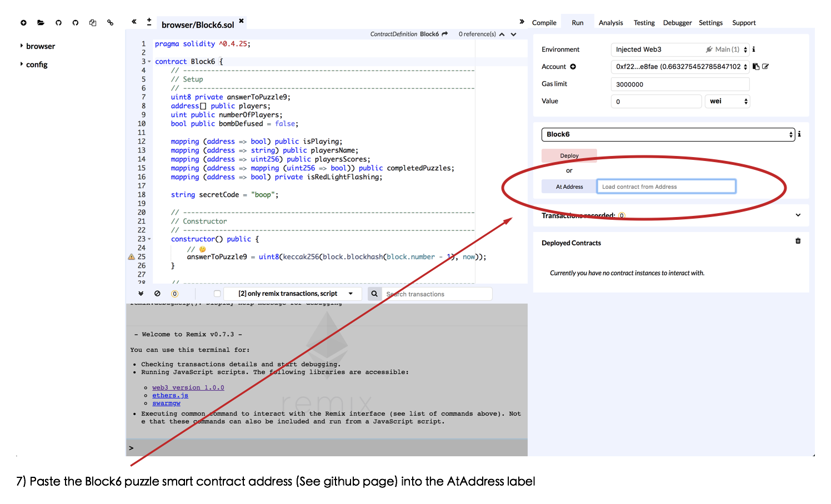Click the Gas limit input field
Screen dimensions: 831x504
(x=680, y=84)
